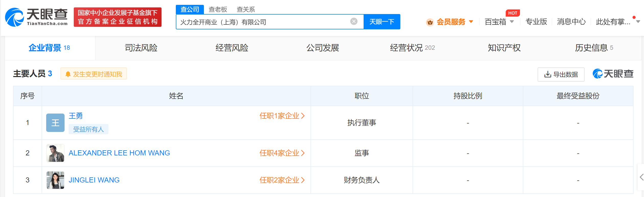Viewport: 644px width, 197px height.
Task: Switch to the 司法风险 tab
Action: point(141,48)
